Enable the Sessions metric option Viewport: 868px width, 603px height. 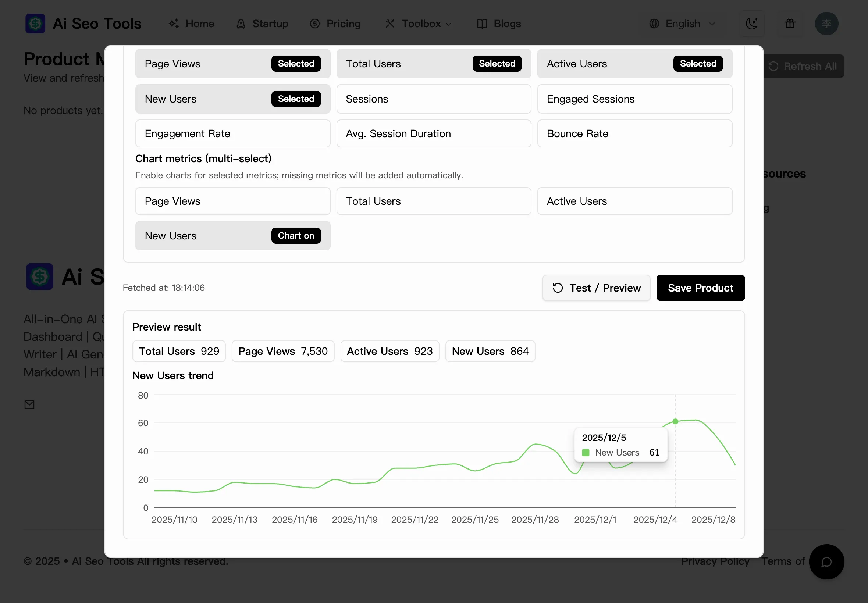click(433, 99)
